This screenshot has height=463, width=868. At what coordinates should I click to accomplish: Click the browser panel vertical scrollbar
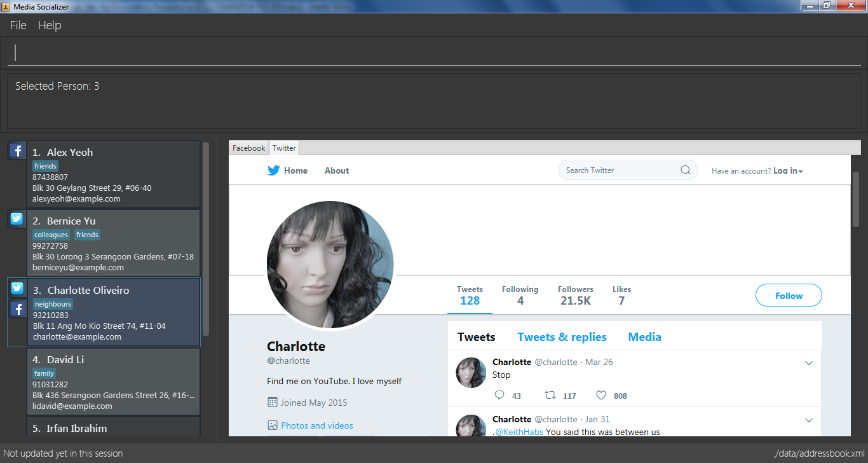[x=855, y=199]
